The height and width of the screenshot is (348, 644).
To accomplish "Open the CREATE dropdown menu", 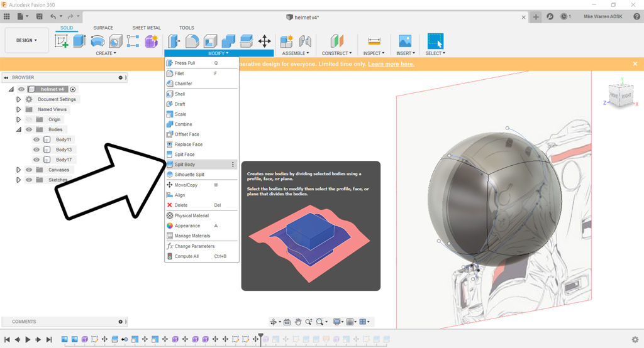I will pos(106,53).
